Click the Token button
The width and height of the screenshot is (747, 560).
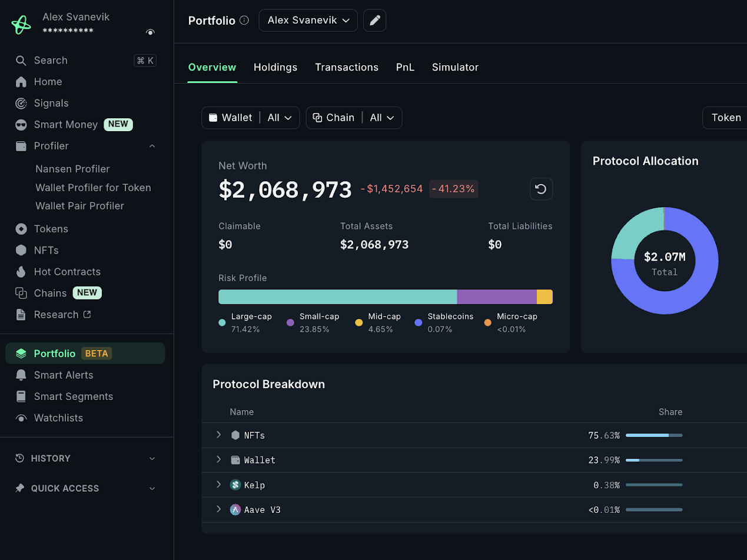725,118
